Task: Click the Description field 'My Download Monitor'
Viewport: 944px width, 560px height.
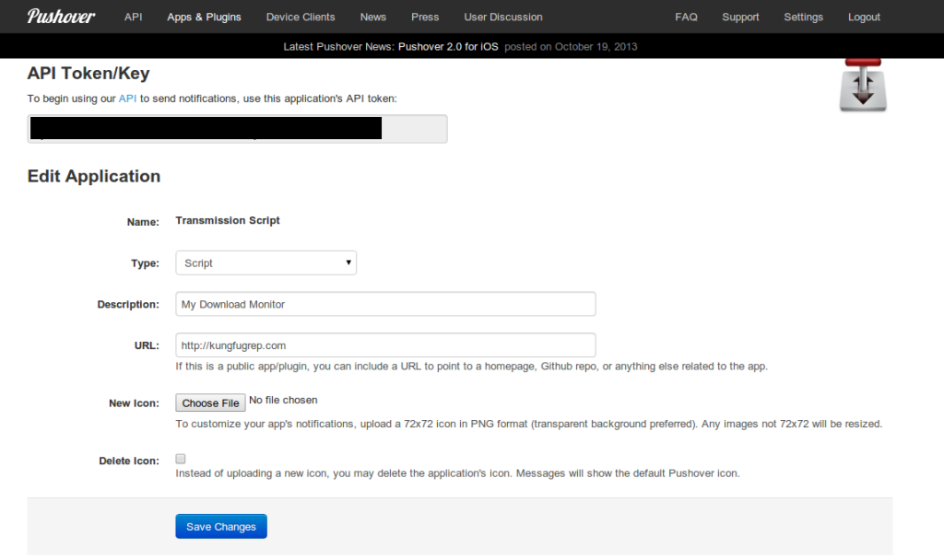Action: [385, 304]
